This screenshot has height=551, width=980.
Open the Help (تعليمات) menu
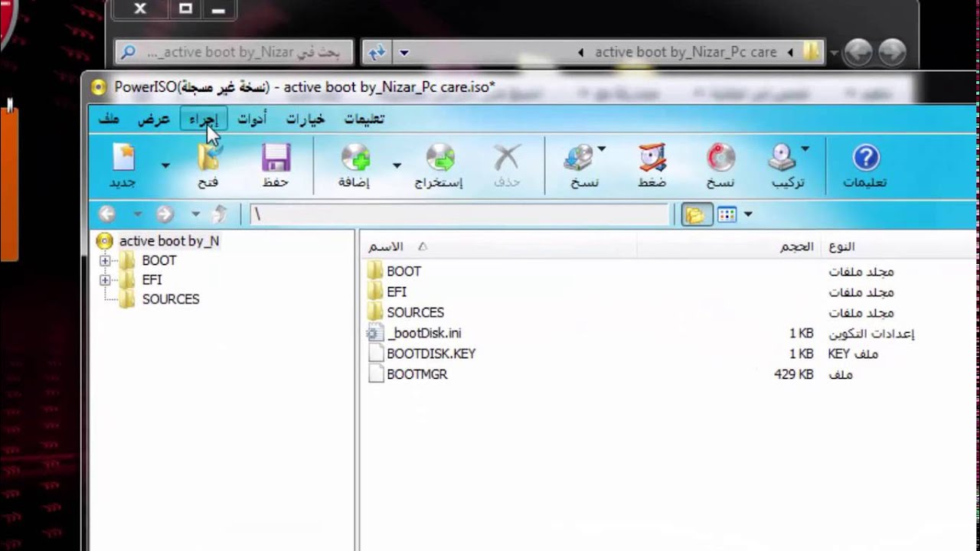coord(364,119)
